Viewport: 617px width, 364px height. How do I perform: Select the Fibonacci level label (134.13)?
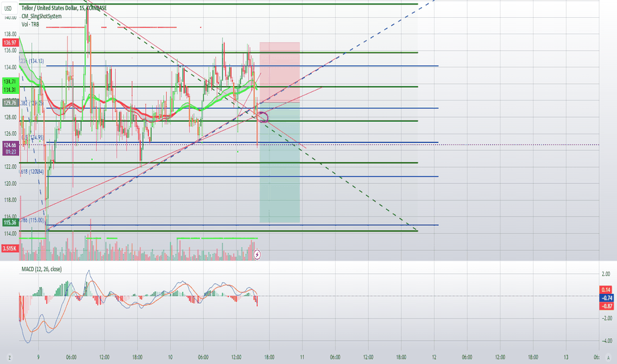tap(32, 61)
